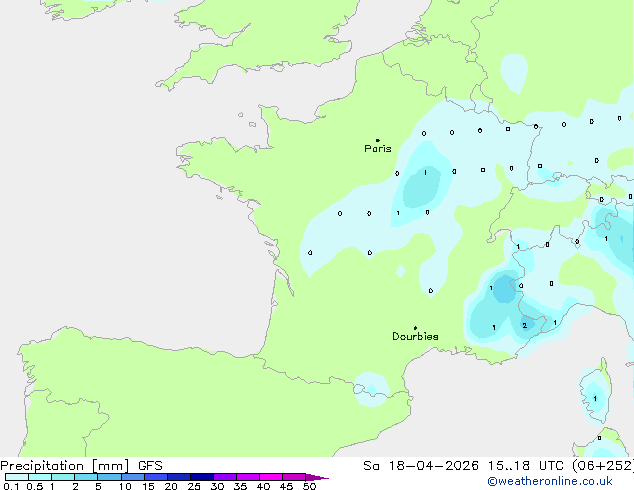The width and height of the screenshot is (634, 490).
Task: Pick the 25–30 mm navy swatch
Action: pyautogui.click(x=202, y=477)
